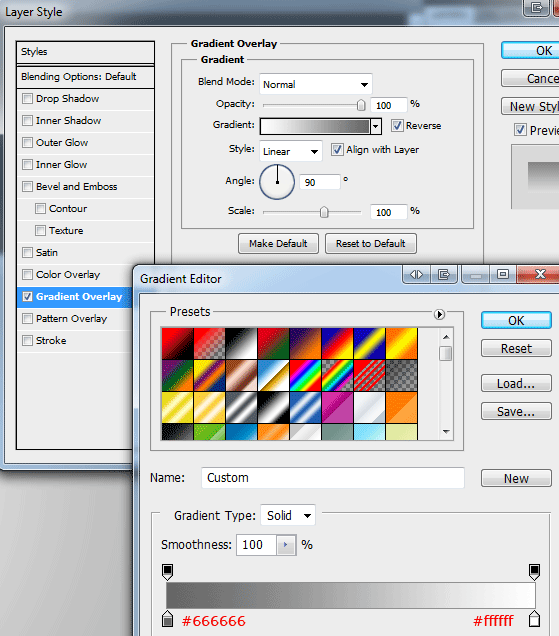Select the copper gradient preset

click(x=241, y=376)
